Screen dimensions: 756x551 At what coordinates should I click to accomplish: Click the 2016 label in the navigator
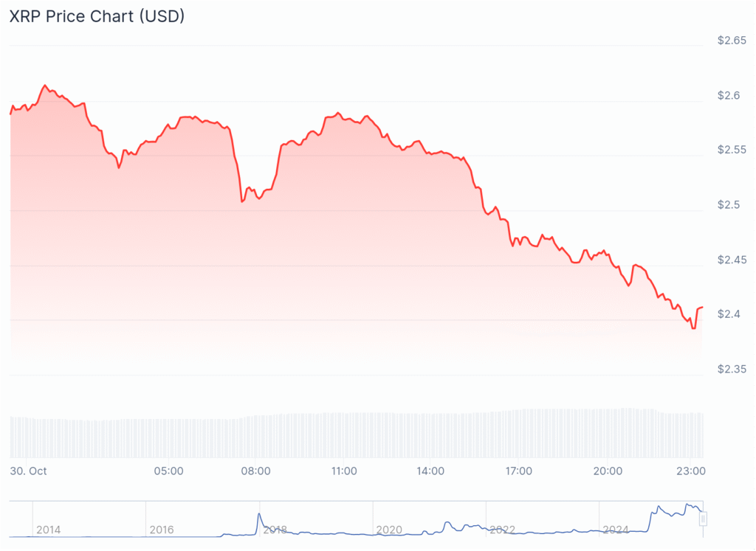click(162, 530)
